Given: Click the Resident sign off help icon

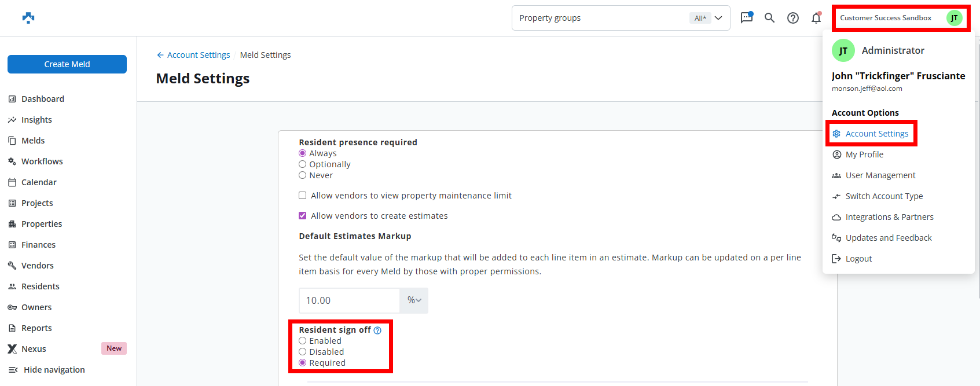Looking at the screenshot, I should coord(377,330).
